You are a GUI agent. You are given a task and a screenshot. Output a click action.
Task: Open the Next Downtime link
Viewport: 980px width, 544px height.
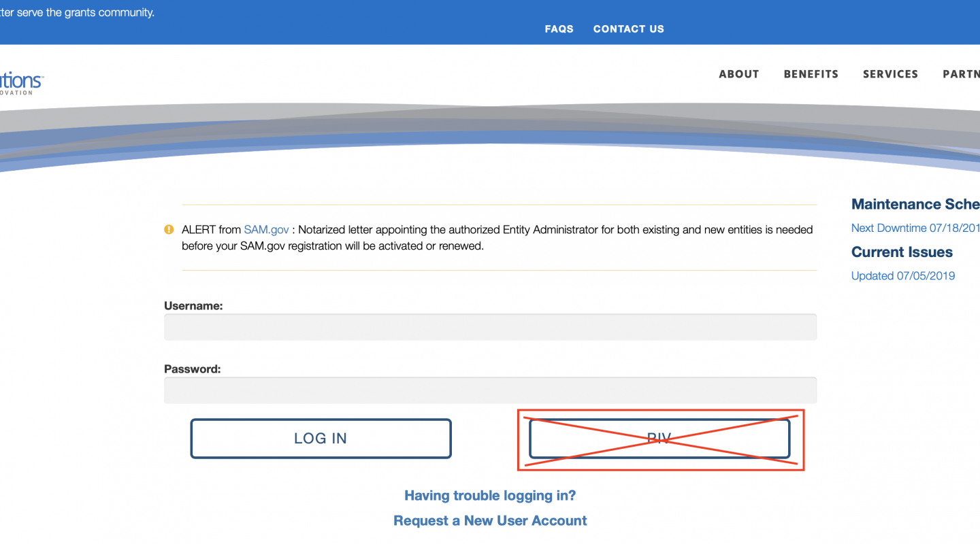point(915,228)
